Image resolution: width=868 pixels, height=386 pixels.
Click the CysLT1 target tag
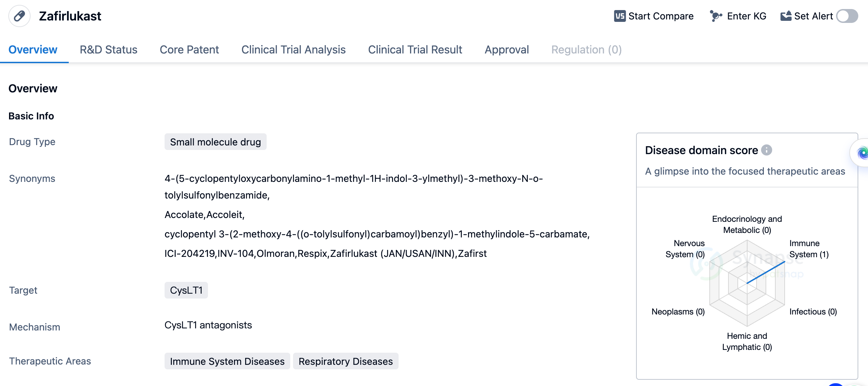[x=186, y=290]
